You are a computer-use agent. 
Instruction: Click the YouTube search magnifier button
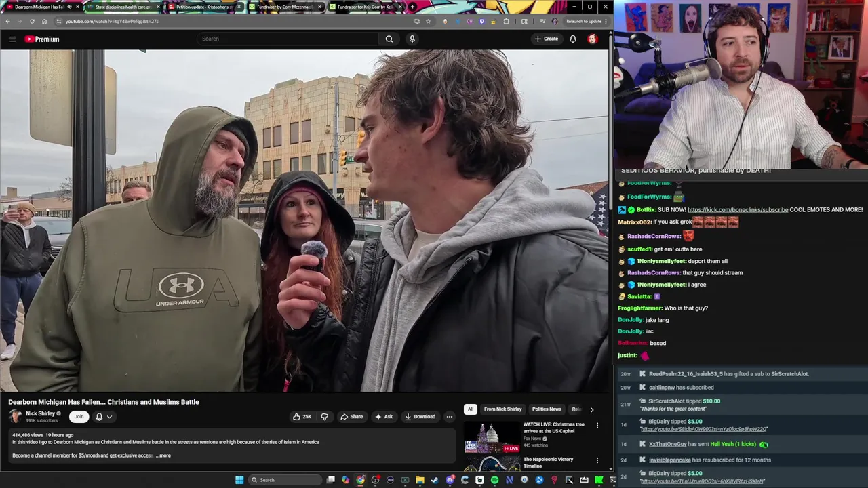tap(389, 39)
